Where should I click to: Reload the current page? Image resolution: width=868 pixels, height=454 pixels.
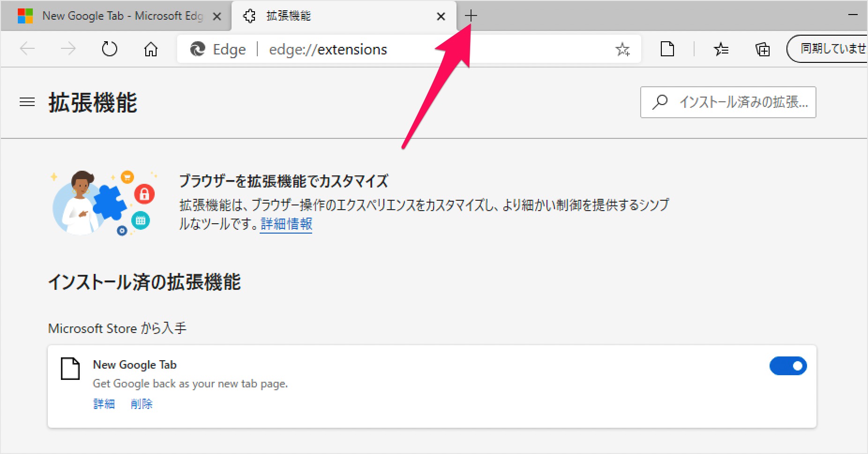[110, 49]
